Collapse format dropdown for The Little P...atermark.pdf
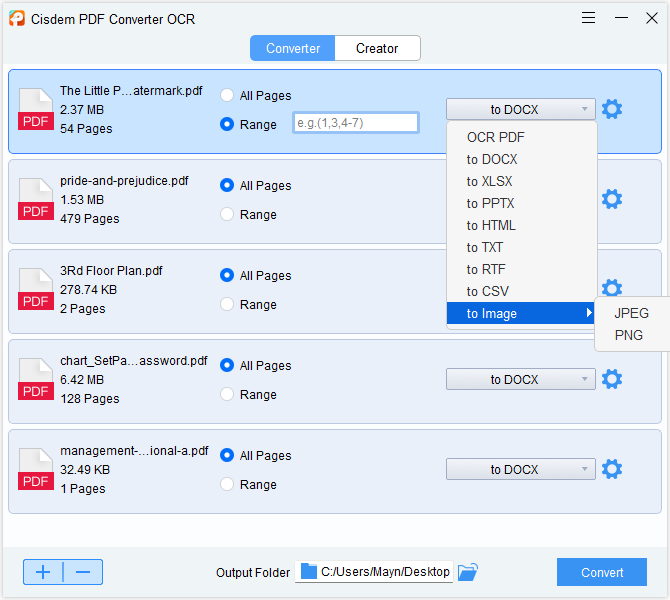This screenshot has width=670, height=600. click(x=520, y=109)
